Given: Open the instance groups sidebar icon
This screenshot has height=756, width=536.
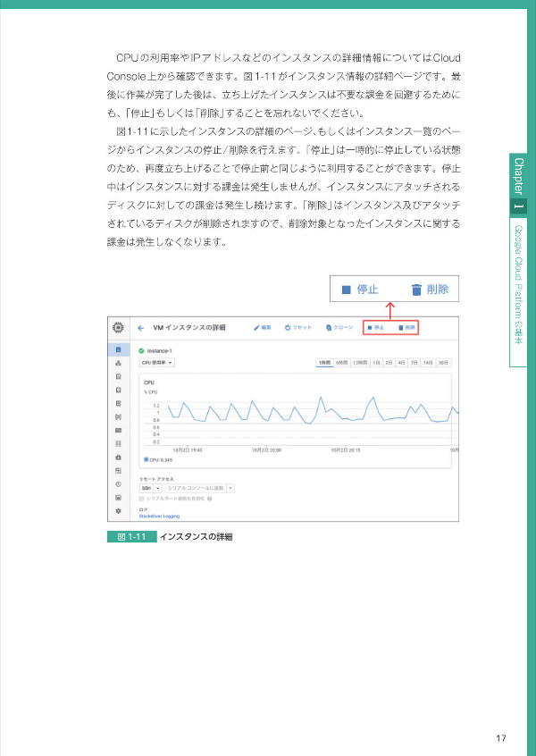Looking at the screenshot, I should click(x=118, y=364).
